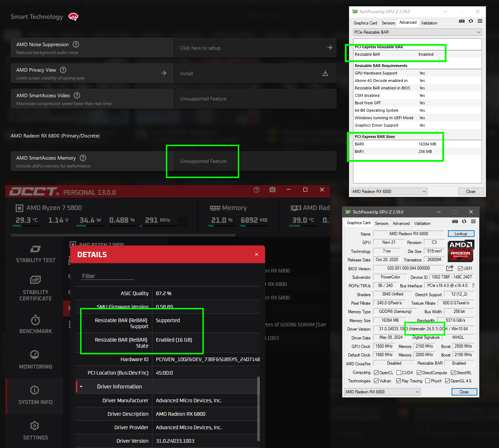Click the arrow beside Click here to setup
This screenshot has height=448, width=499.
click(x=330, y=48)
